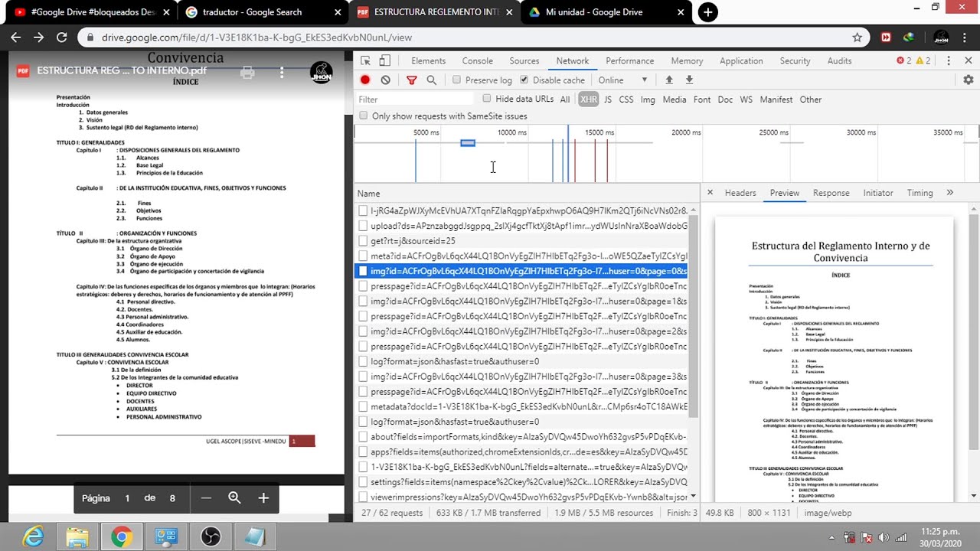Viewport: 980px width, 551px height.
Task: Tick checkbox for the metadata?docId request
Action: 363,407
